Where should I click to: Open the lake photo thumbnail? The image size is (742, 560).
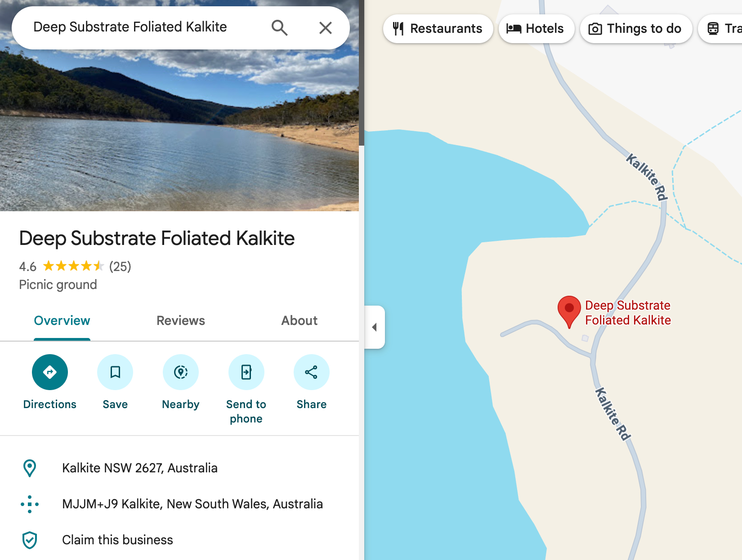[x=179, y=130]
